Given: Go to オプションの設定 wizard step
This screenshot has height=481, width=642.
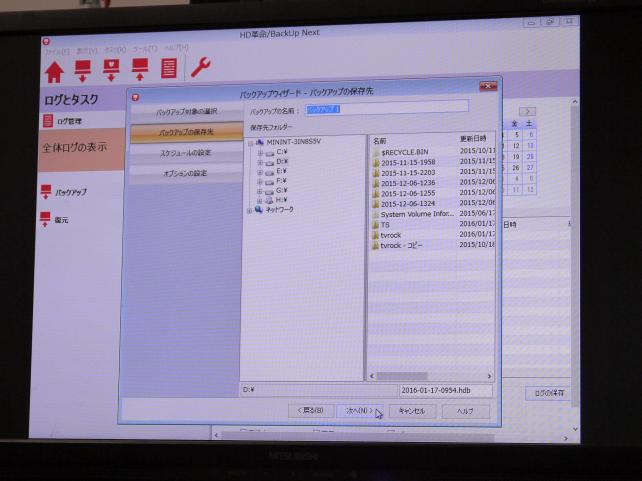Looking at the screenshot, I should [x=186, y=173].
